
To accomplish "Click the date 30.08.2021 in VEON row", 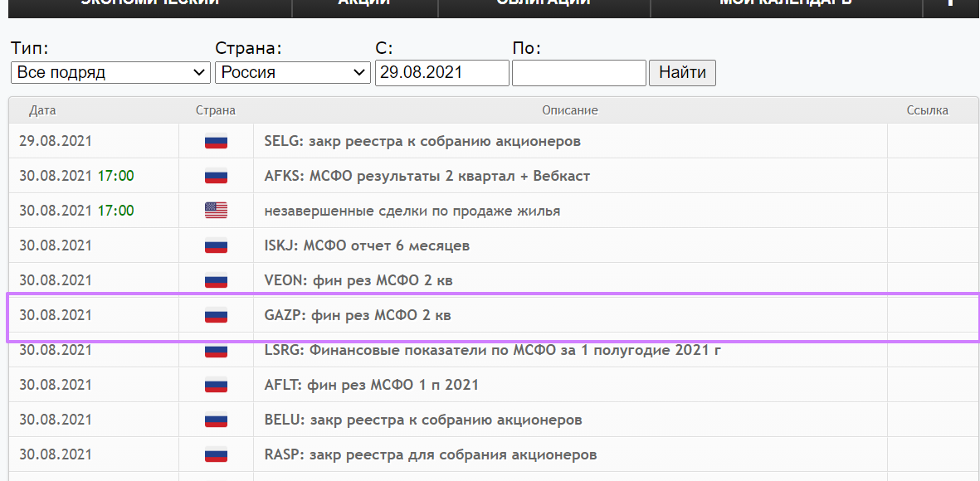I will (55, 281).
